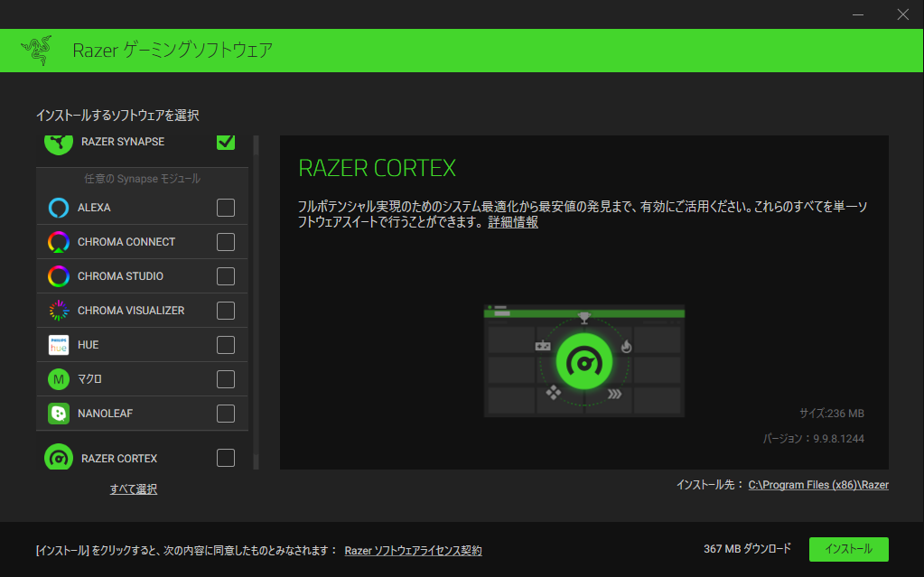This screenshot has height=577, width=924.
Task: Tick the Chroma Connect checkbox
Action: click(226, 242)
